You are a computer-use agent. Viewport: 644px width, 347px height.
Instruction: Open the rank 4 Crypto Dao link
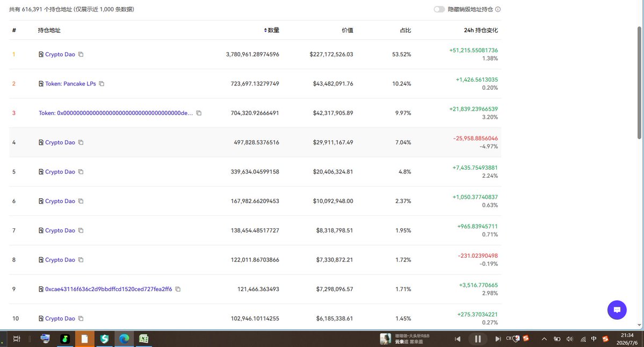tap(60, 142)
